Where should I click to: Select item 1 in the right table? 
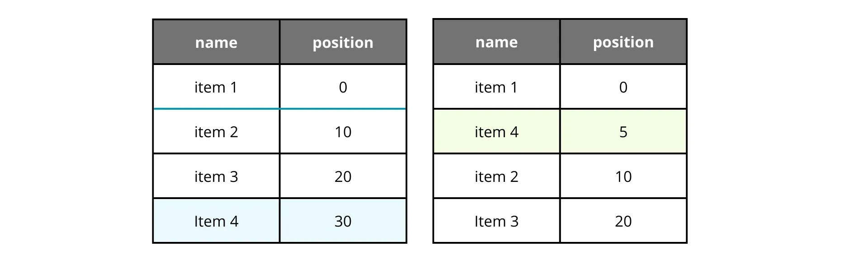click(496, 87)
